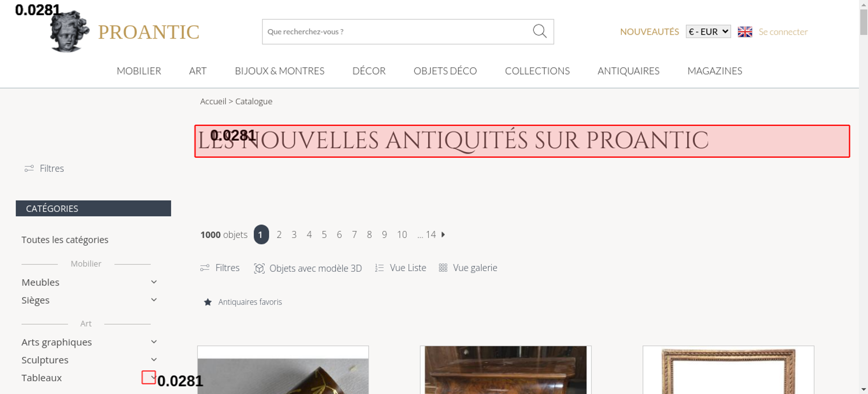Switch language via UK flag icon
The width and height of the screenshot is (868, 394).
click(x=745, y=32)
